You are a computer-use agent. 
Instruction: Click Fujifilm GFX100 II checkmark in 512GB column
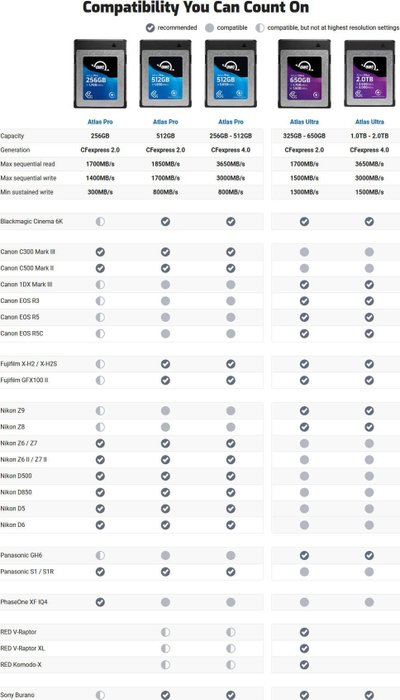pyautogui.click(x=165, y=380)
